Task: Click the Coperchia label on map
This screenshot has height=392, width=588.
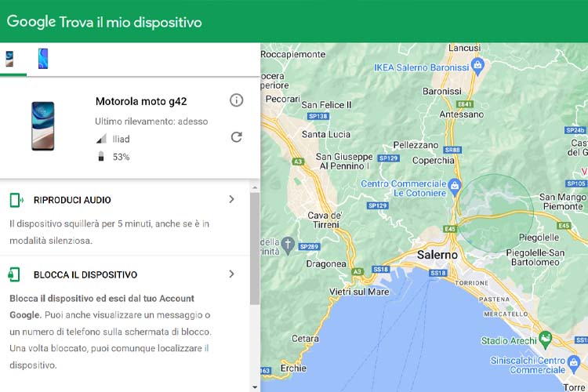Action: point(433,161)
